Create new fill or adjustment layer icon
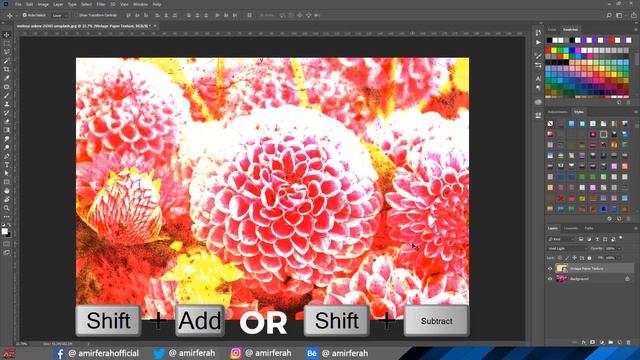Viewport: 640px width, 360px height. click(602, 342)
